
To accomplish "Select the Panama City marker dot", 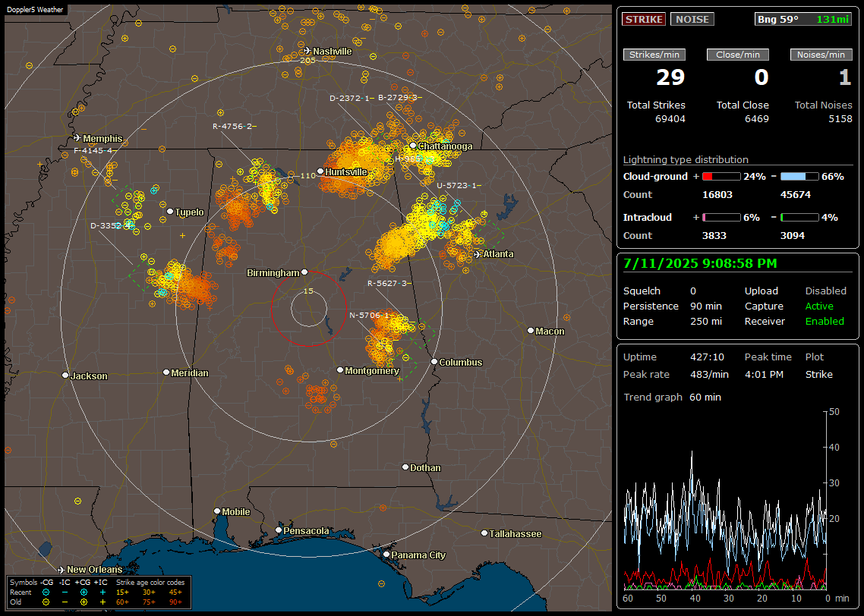I will [x=386, y=555].
